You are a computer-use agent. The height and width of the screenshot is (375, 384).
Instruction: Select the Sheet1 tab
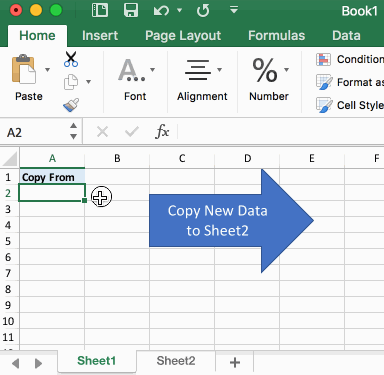click(97, 361)
